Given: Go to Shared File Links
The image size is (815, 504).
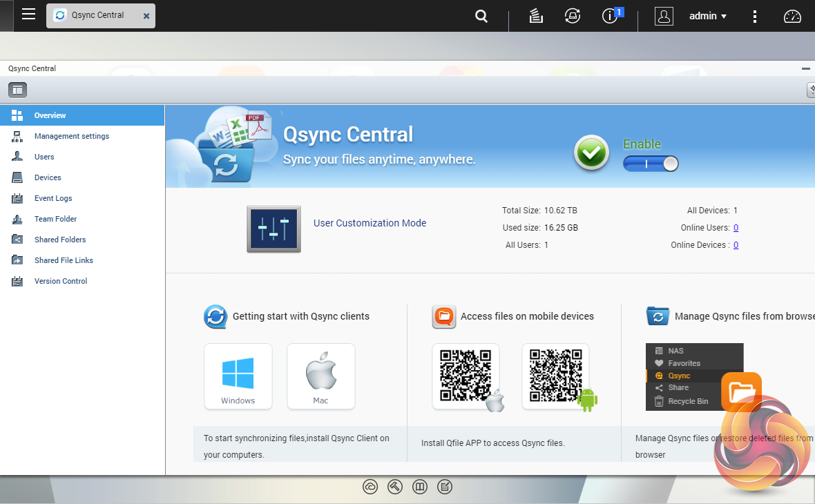Looking at the screenshot, I should click(x=64, y=260).
